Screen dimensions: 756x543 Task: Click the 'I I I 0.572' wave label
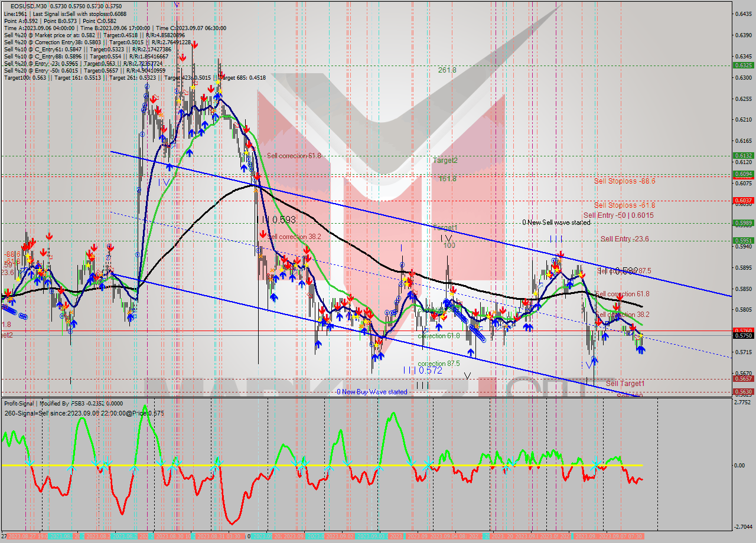pyautogui.click(x=423, y=370)
